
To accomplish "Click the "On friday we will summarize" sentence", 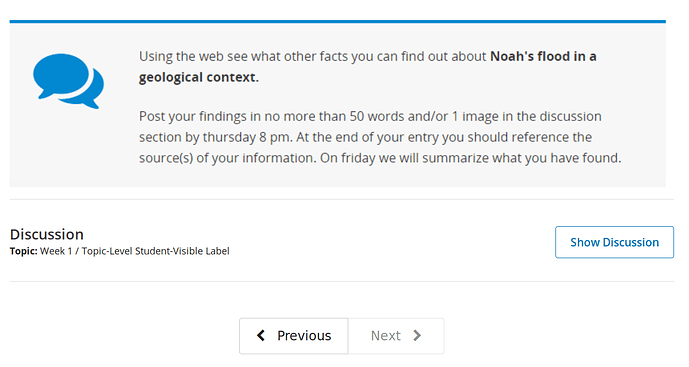I will click(470, 158).
